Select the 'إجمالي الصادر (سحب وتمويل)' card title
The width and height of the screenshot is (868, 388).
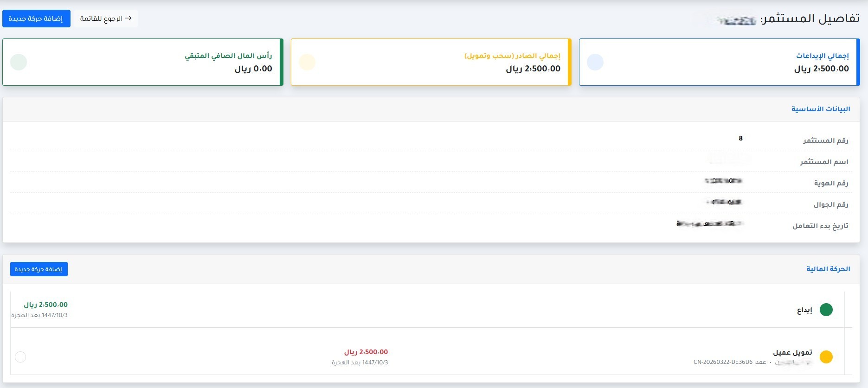point(512,56)
